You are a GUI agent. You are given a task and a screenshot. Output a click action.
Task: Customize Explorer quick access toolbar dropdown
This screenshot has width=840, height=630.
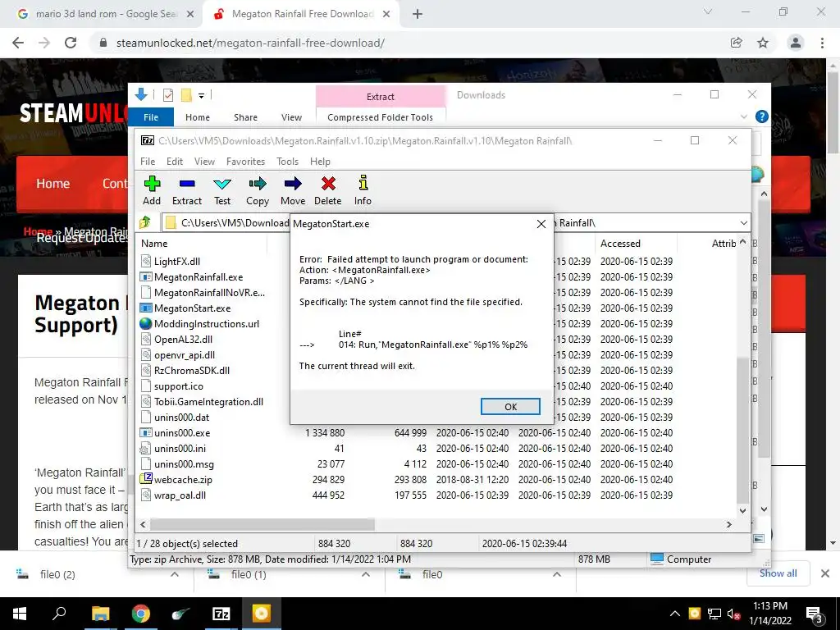point(202,96)
